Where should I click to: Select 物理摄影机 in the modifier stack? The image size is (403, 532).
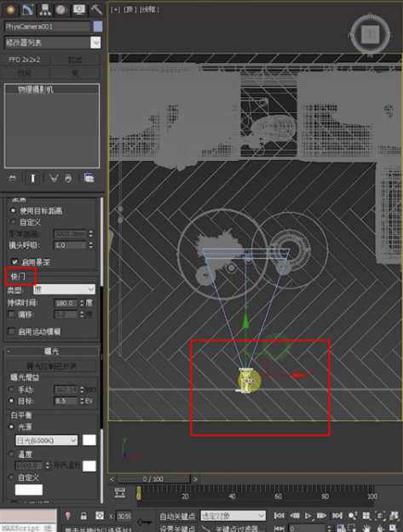pos(35,89)
